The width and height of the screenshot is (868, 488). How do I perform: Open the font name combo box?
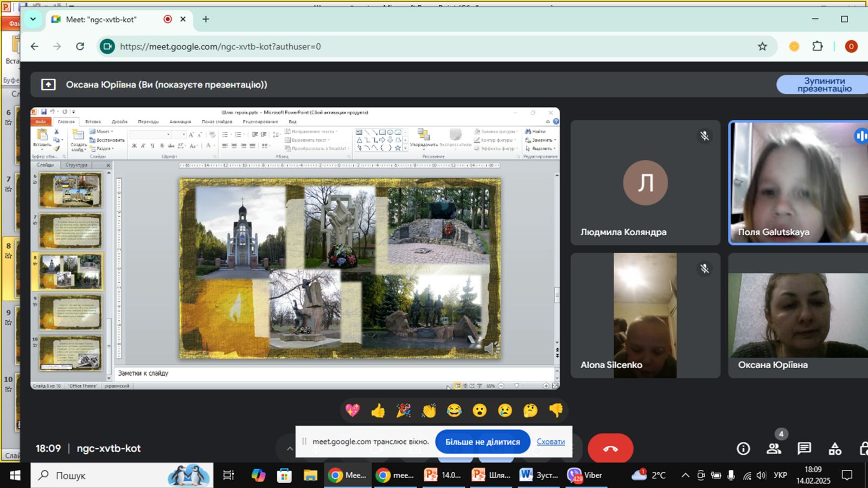[151, 135]
